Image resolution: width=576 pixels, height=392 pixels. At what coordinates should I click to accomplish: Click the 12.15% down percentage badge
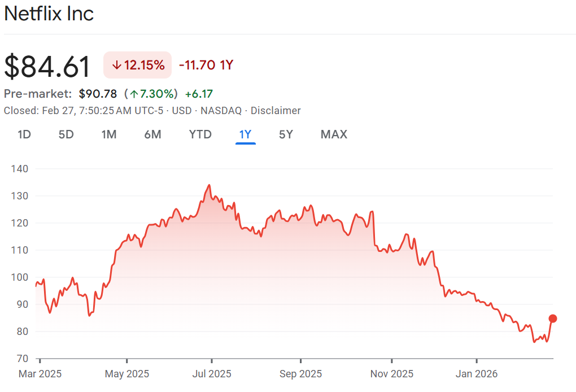coord(138,65)
